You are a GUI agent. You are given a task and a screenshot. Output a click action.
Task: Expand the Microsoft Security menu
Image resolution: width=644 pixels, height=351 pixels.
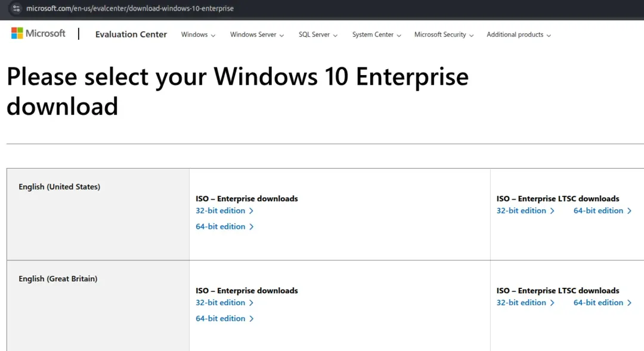pyautogui.click(x=444, y=35)
